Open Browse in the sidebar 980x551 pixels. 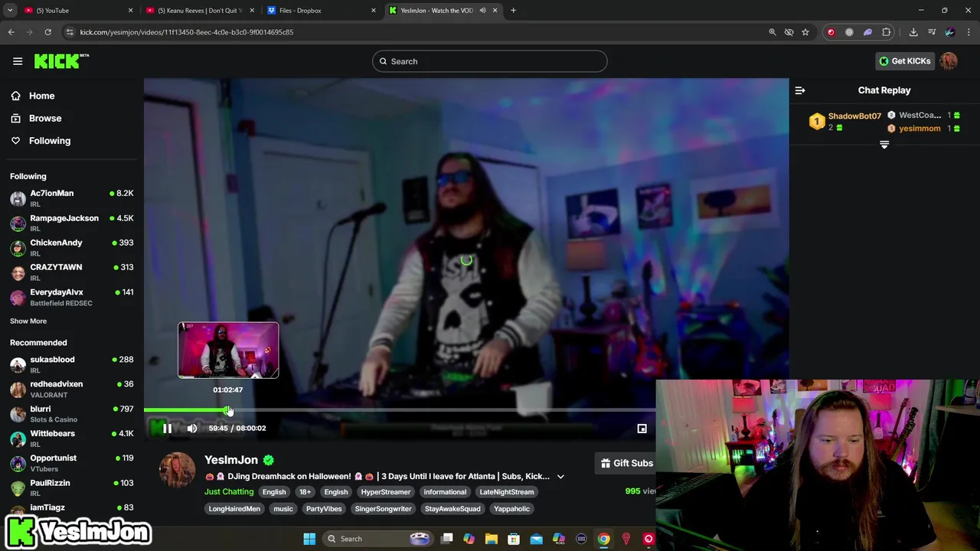[45, 118]
